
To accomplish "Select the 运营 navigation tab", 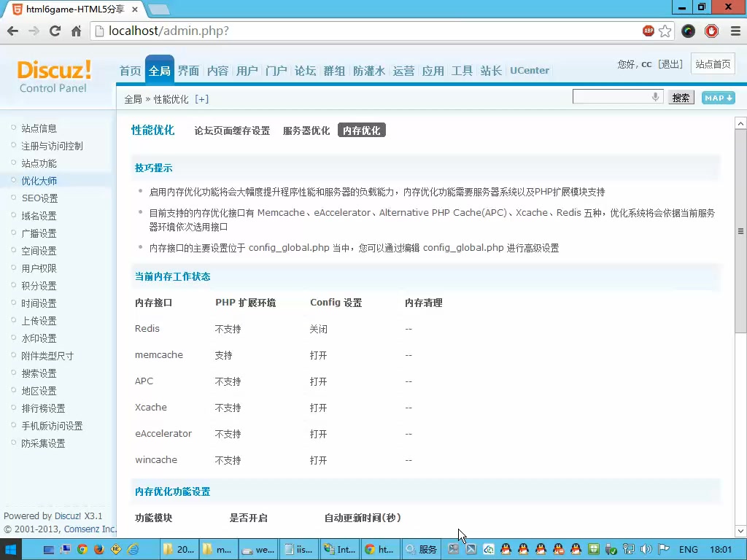I will [403, 71].
